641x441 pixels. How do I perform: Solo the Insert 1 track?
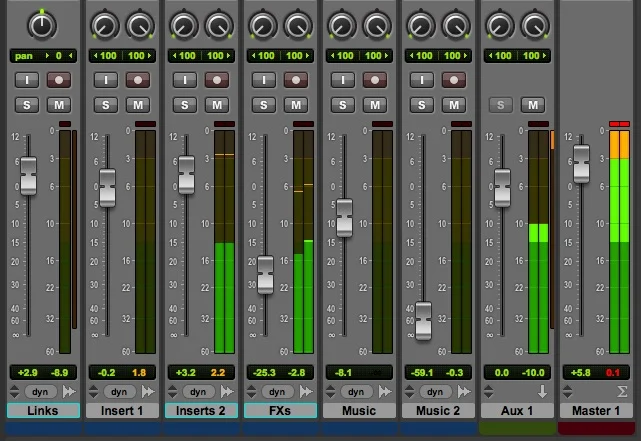(105, 105)
